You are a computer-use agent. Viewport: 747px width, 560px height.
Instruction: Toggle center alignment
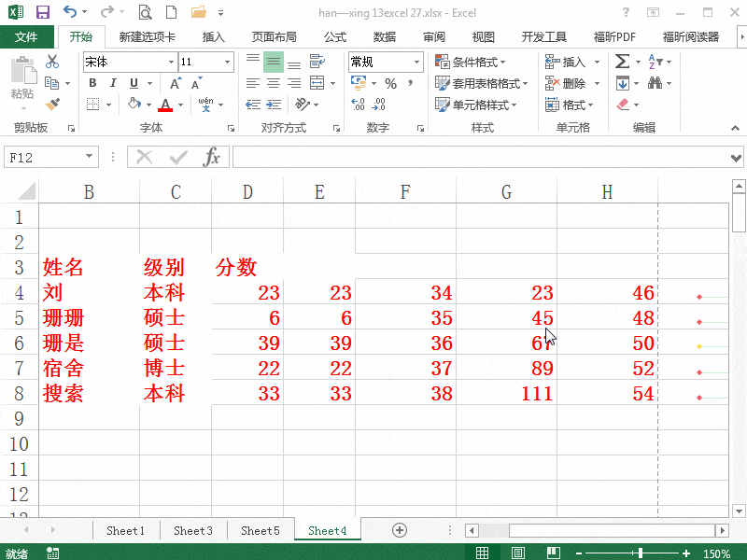pyautogui.click(x=272, y=83)
